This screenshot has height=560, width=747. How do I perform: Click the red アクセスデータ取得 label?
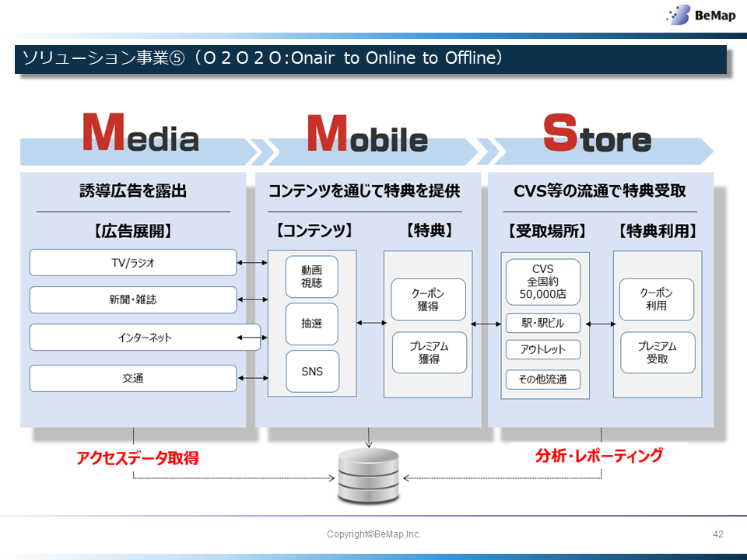138,458
